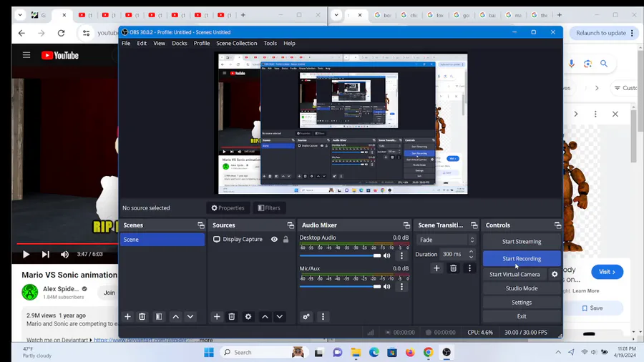Screen dimensions: 644x362
Task: Open the Scene Collection menu
Action: [x=236, y=44]
